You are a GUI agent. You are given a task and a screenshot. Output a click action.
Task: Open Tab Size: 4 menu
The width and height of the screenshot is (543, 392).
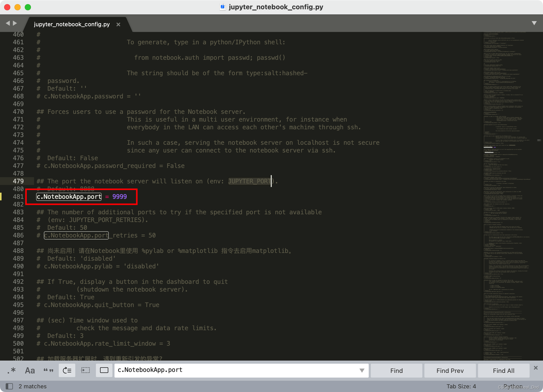[461, 386]
